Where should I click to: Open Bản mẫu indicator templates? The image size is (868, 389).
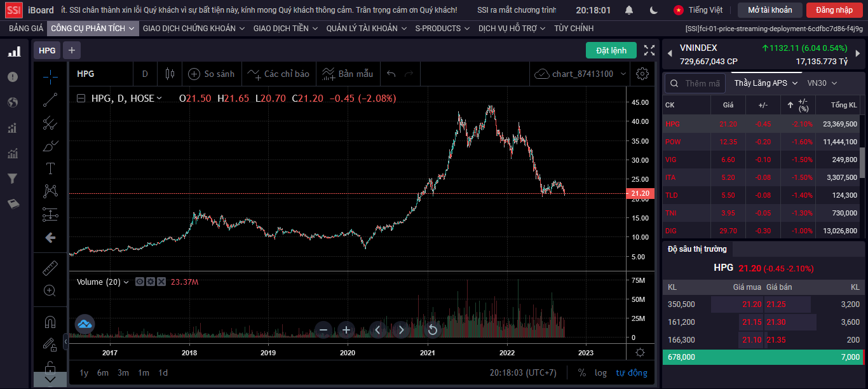[348, 74]
